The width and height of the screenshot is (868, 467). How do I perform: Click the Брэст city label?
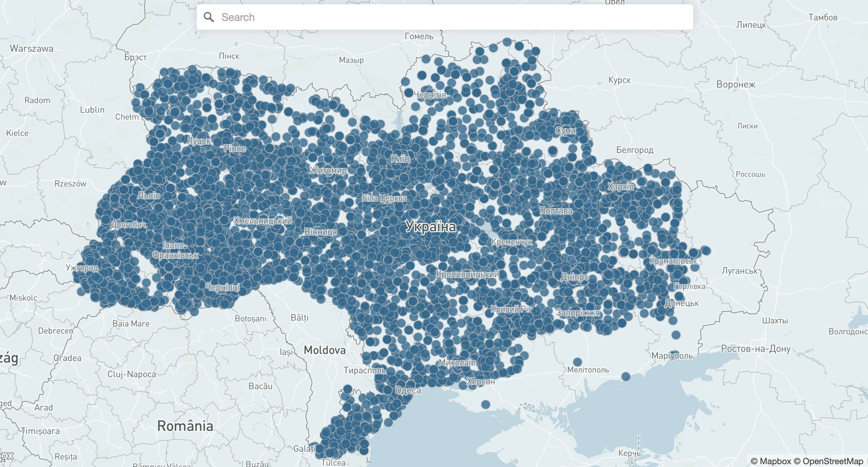pos(135,57)
